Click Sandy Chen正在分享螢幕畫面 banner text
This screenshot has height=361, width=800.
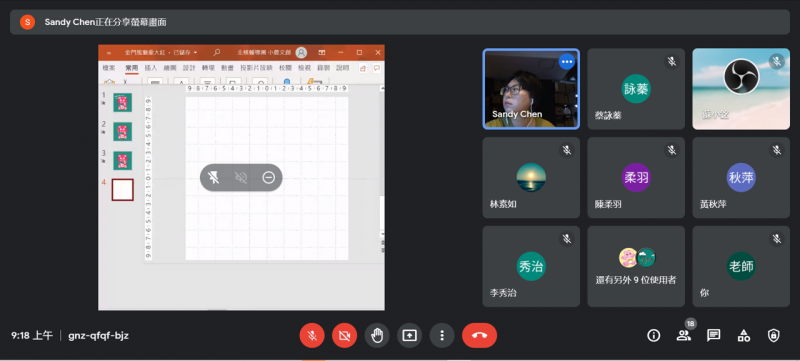(x=105, y=22)
